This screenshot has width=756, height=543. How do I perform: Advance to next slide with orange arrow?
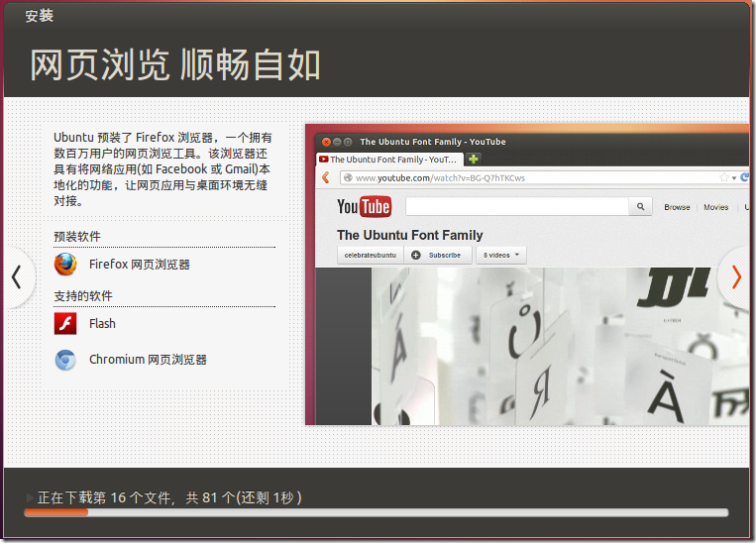736,277
